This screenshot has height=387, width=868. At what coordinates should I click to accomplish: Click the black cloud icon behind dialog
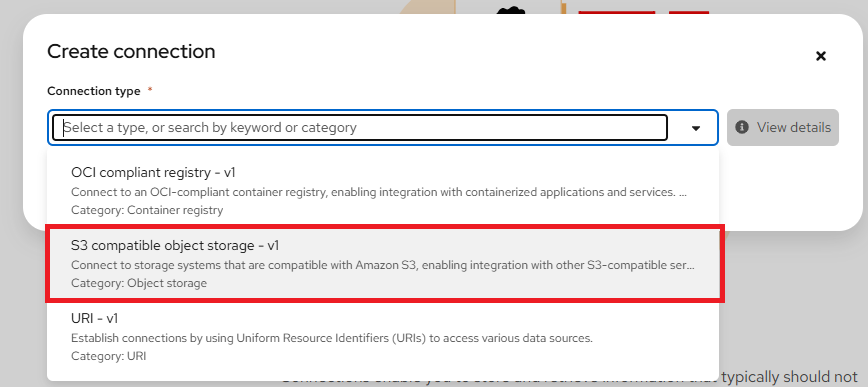(510, 10)
